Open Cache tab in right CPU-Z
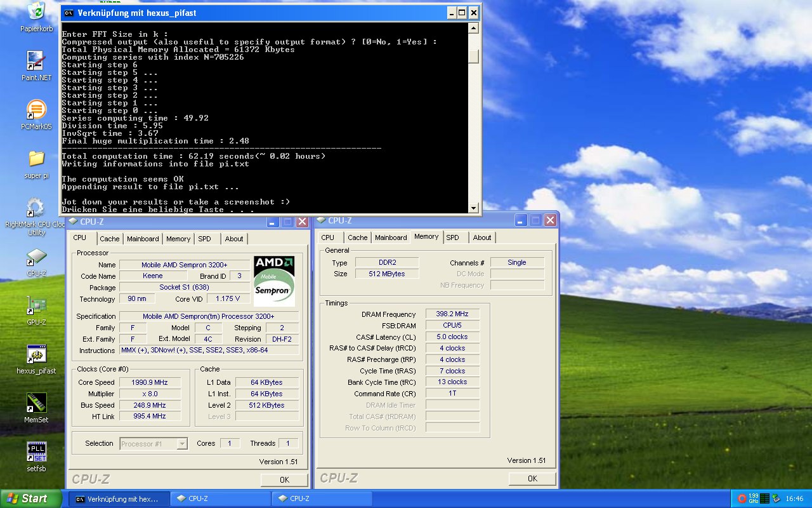The image size is (812, 508). (x=357, y=237)
